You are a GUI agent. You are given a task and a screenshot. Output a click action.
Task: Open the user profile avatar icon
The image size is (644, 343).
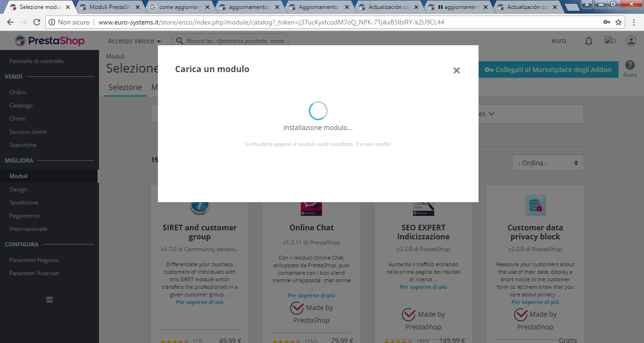631,41
